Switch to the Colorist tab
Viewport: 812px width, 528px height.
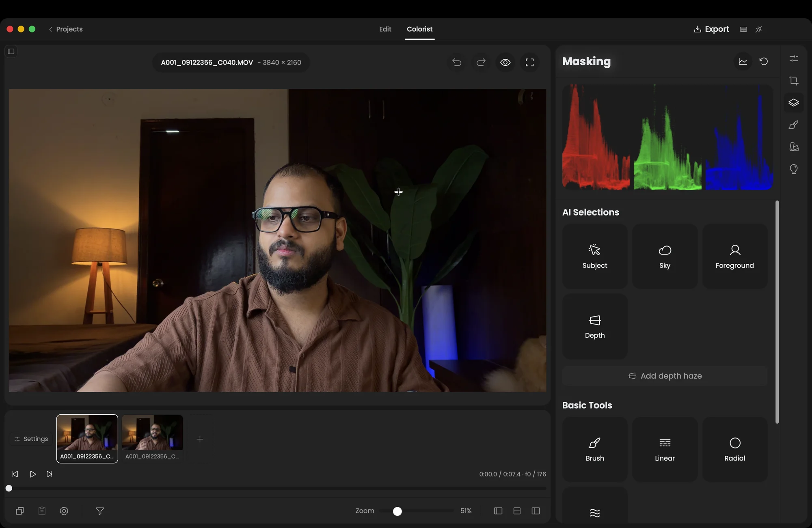pos(420,29)
